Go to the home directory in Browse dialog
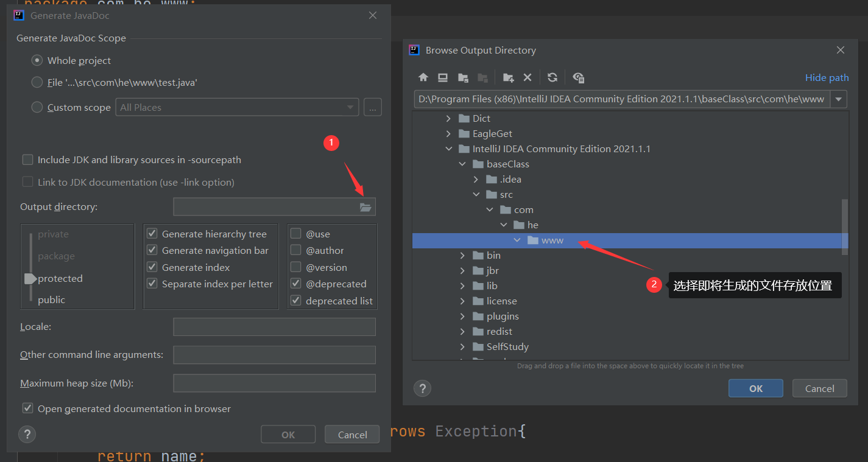 tap(423, 77)
